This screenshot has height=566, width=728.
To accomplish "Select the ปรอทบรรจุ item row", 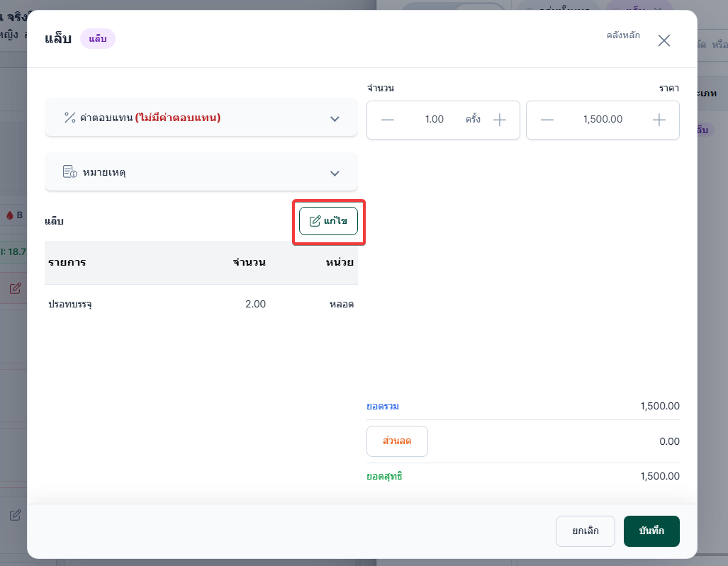I will (x=201, y=304).
